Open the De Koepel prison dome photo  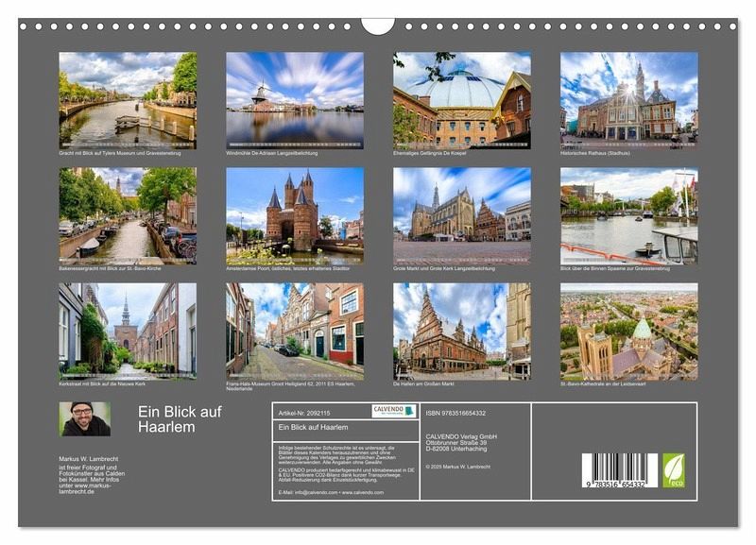coord(462,101)
